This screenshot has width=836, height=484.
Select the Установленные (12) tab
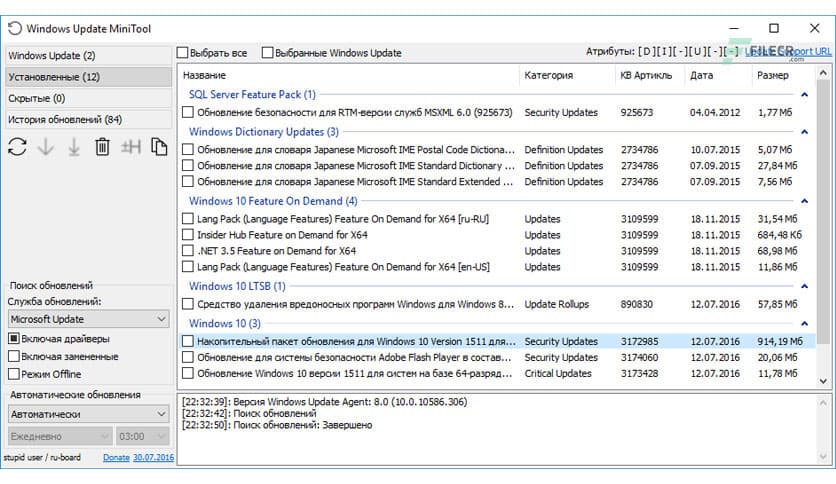tap(89, 77)
